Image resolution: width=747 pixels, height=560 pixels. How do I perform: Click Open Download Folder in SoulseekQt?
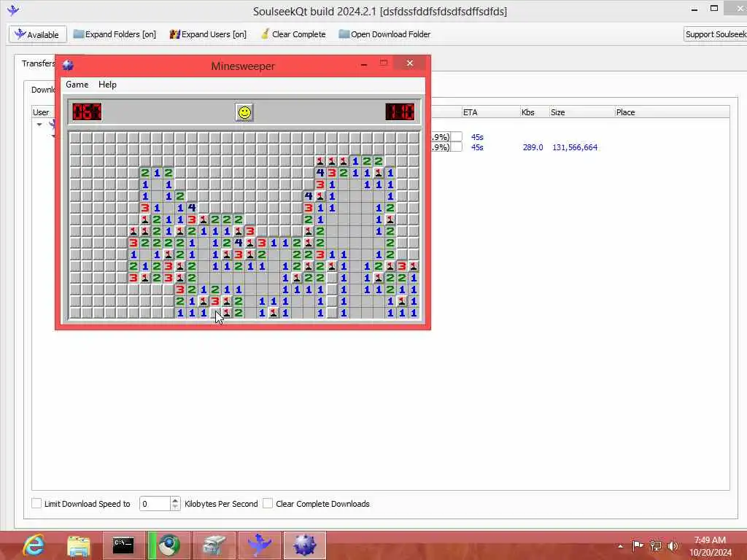pyautogui.click(x=384, y=34)
